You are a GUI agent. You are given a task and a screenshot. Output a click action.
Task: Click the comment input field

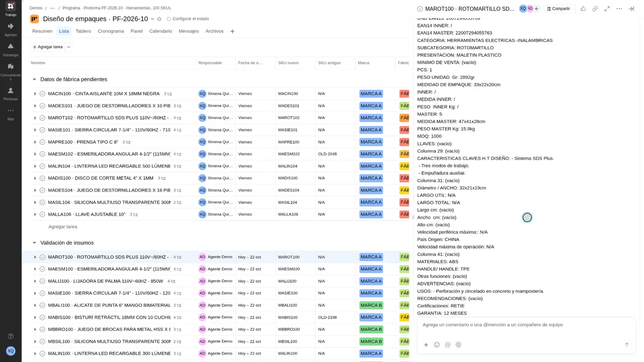526,325
